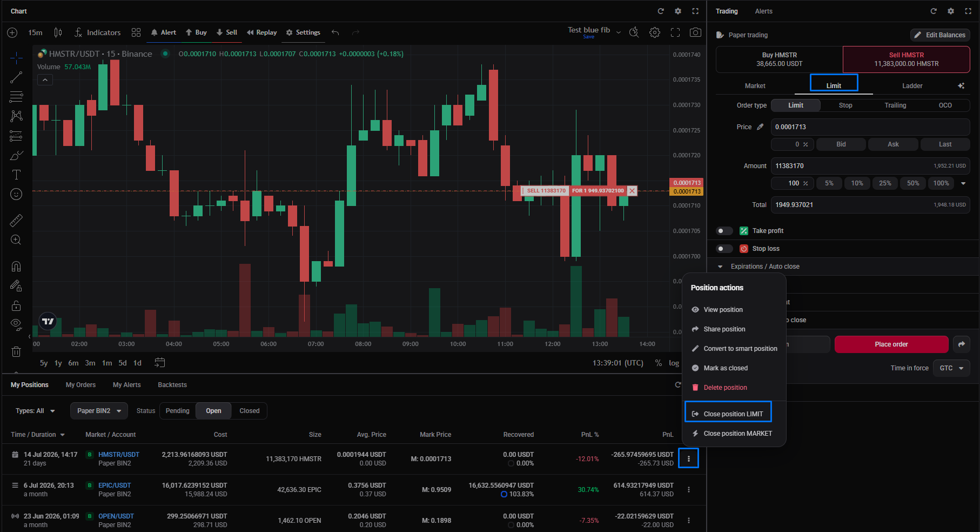980x532 pixels.
Task: Enable the Stop loss switch
Action: 724,249
